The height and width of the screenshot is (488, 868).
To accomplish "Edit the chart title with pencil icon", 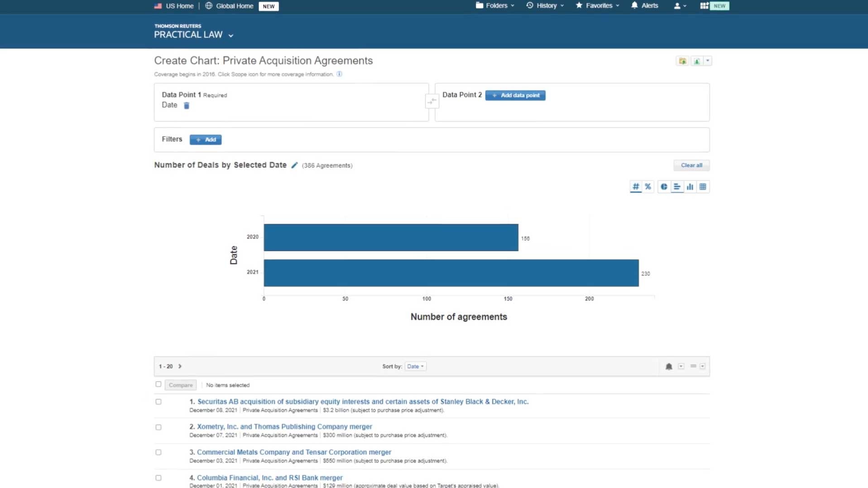I will click(294, 165).
